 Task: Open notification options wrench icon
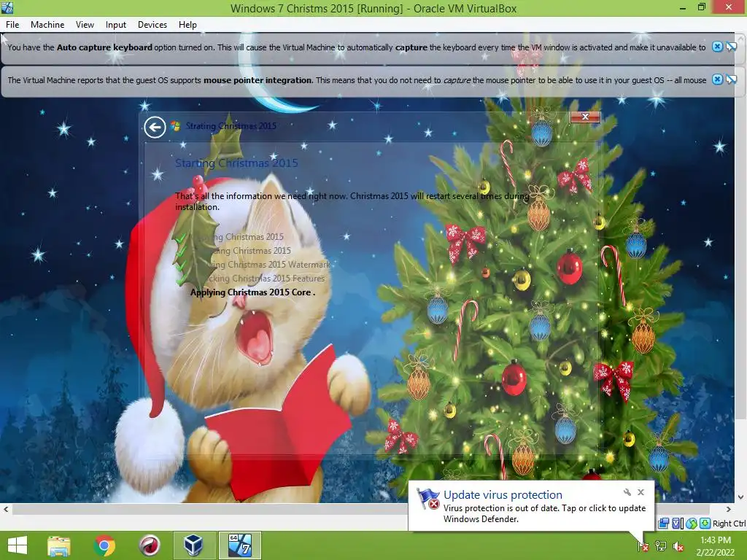pyautogui.click(x=627, y=492)
